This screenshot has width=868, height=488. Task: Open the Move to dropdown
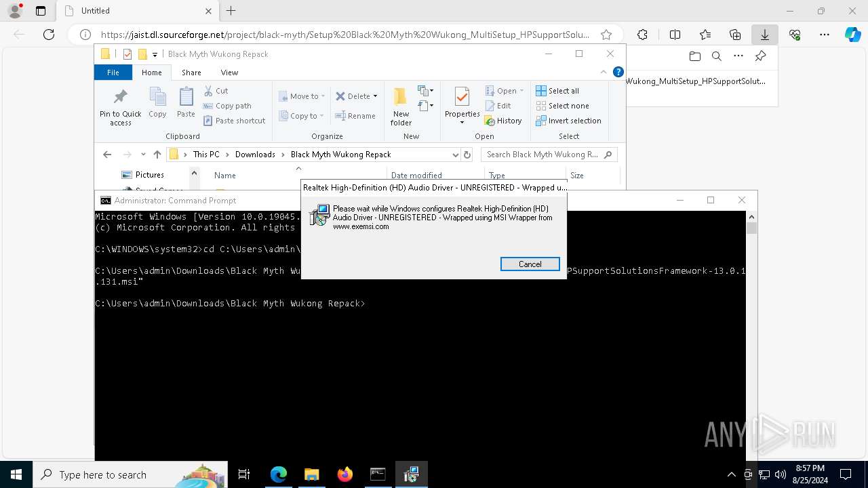[302, 96]
